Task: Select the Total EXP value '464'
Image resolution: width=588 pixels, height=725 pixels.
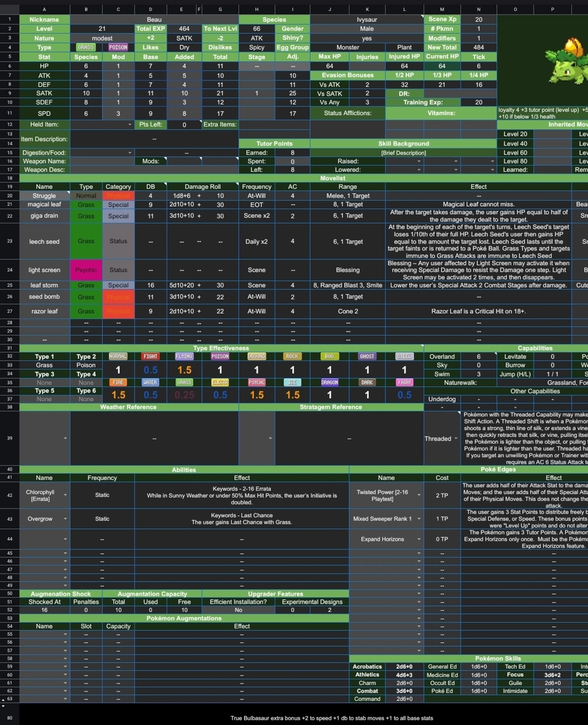Action: 184,29
